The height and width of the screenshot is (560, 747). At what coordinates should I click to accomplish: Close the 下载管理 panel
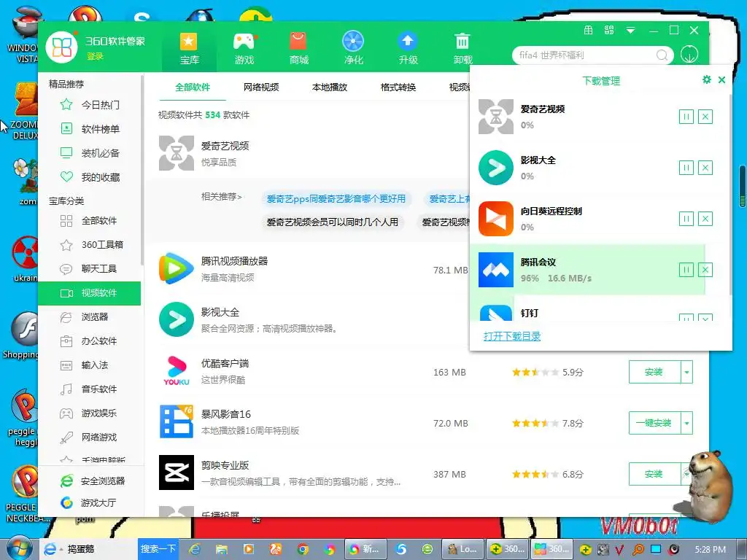(x=721, y=80)
